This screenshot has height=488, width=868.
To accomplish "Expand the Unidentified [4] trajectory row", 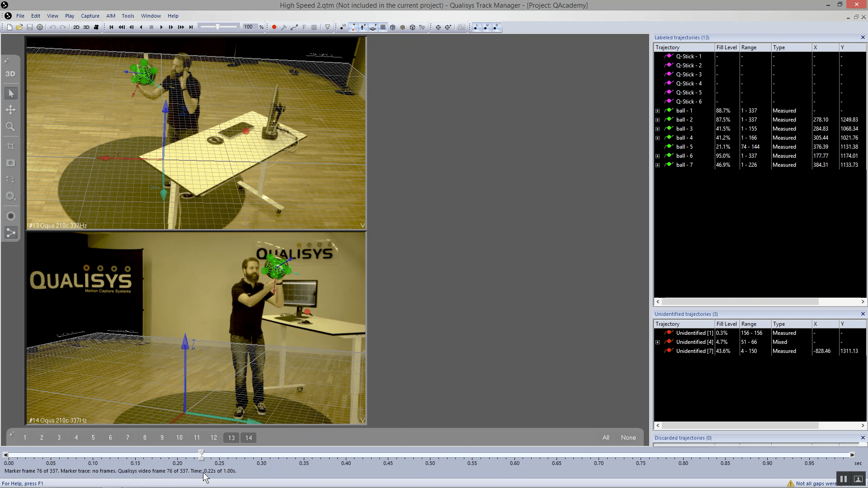I will [x=658, y=342].
